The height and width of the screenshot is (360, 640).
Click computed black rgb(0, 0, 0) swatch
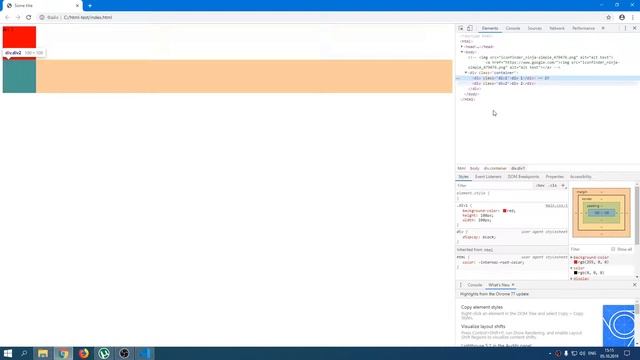576,273
